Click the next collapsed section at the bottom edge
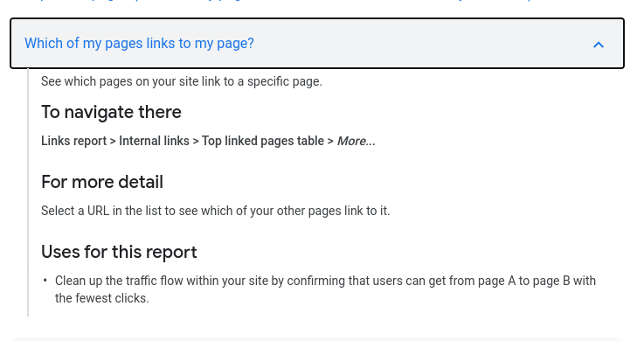The image size is (644, 341). 317,339
